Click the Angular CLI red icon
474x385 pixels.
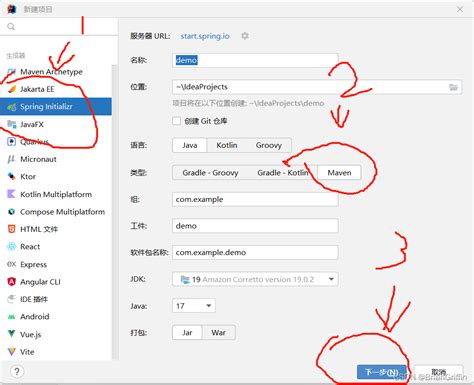12,282
